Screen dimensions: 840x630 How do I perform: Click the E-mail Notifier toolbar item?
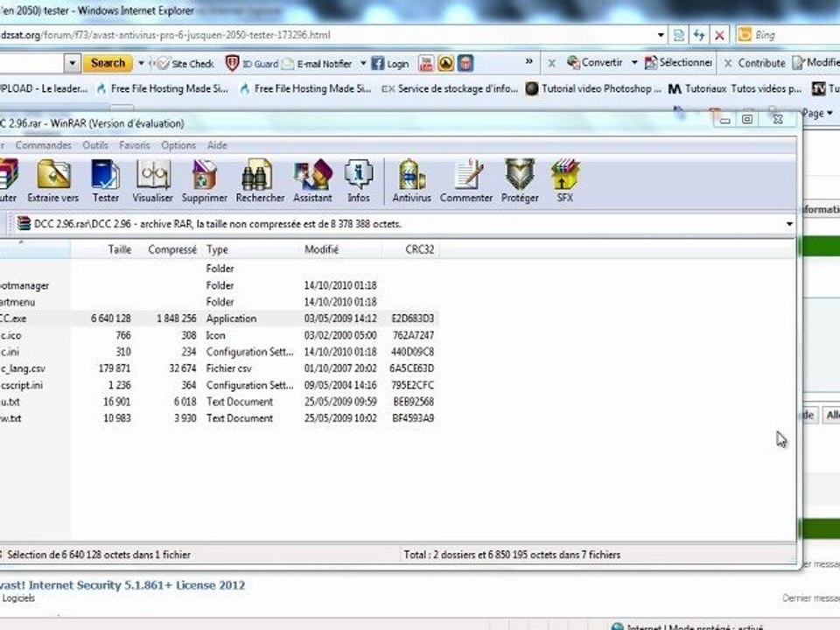pos(317,64)
